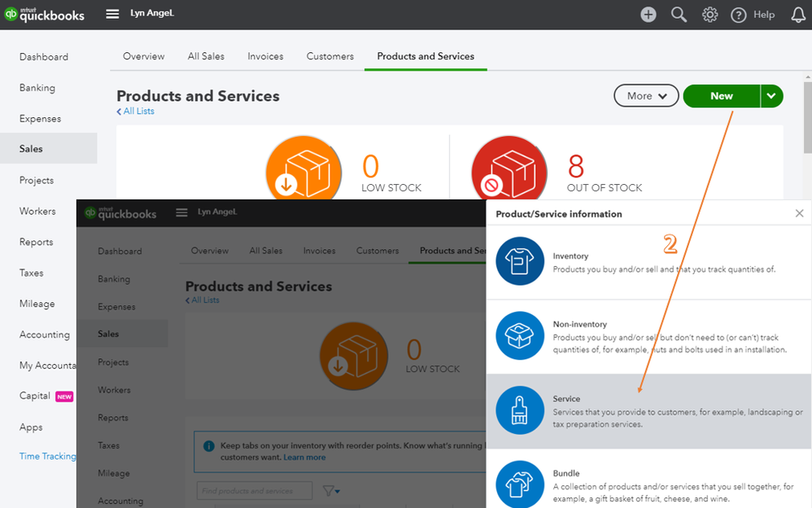
Task: Choose the Service type label
Action: (566, 399)
